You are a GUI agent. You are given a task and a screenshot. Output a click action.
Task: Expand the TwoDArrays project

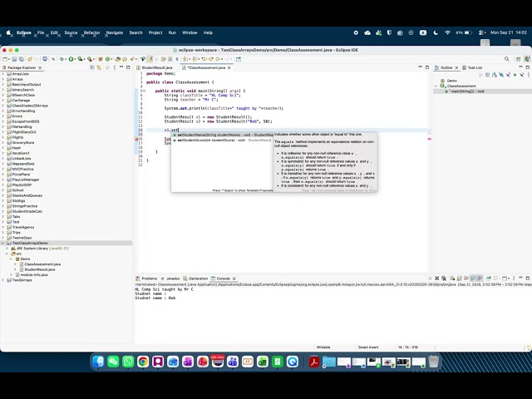[x=3, y=280]
